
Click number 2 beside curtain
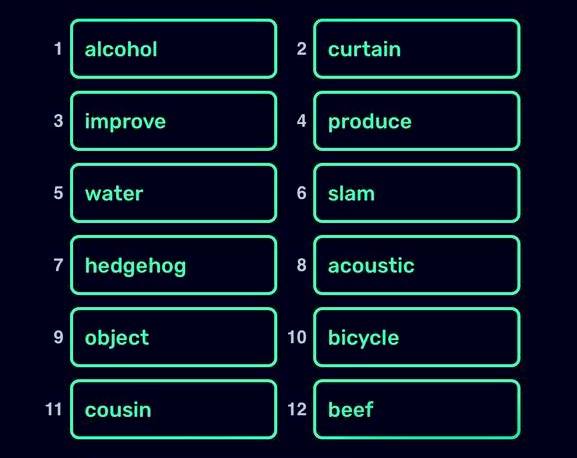coord(301,49)
